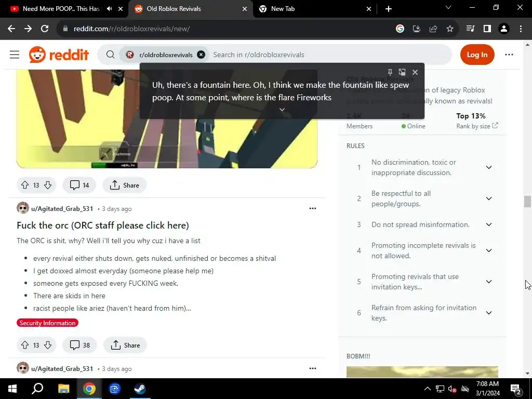Screen dimensions: 532x399
Task: Open options dots on bottom post
Action: coord(312,368)
